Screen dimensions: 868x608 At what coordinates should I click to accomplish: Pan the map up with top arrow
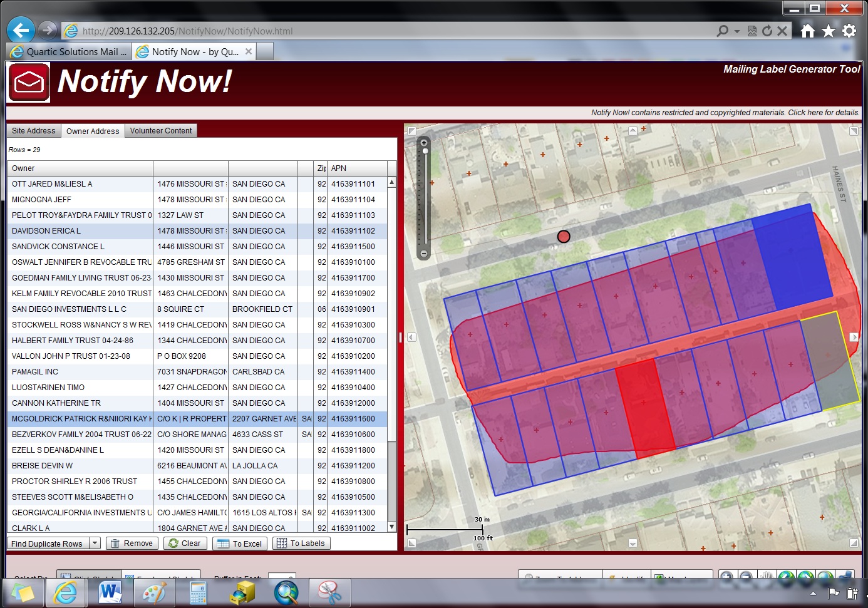633,131
